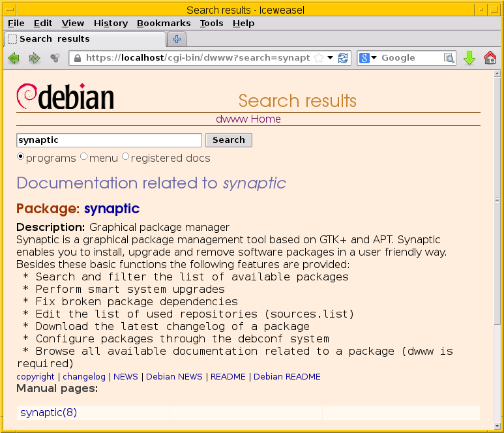504x433 pixels.
Task: Click the green Back arrow button
Action: click(x=13, y=58)
